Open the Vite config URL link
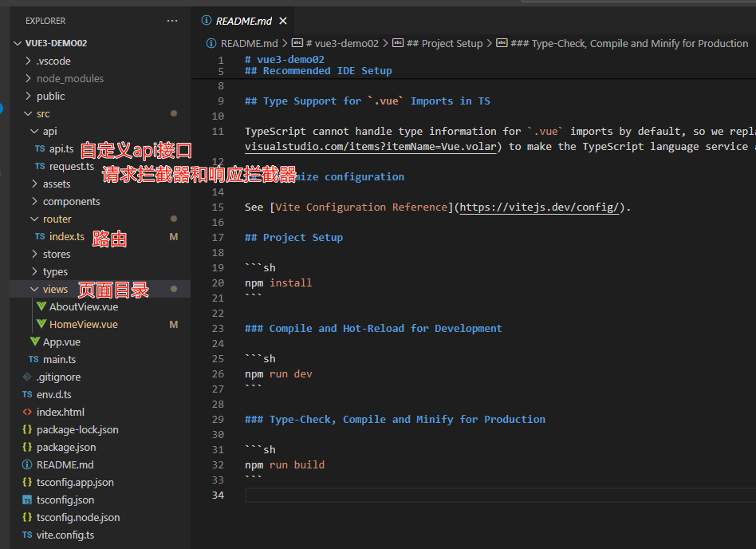The height and width of the screenshot is (549, 756). pos(539,207)
